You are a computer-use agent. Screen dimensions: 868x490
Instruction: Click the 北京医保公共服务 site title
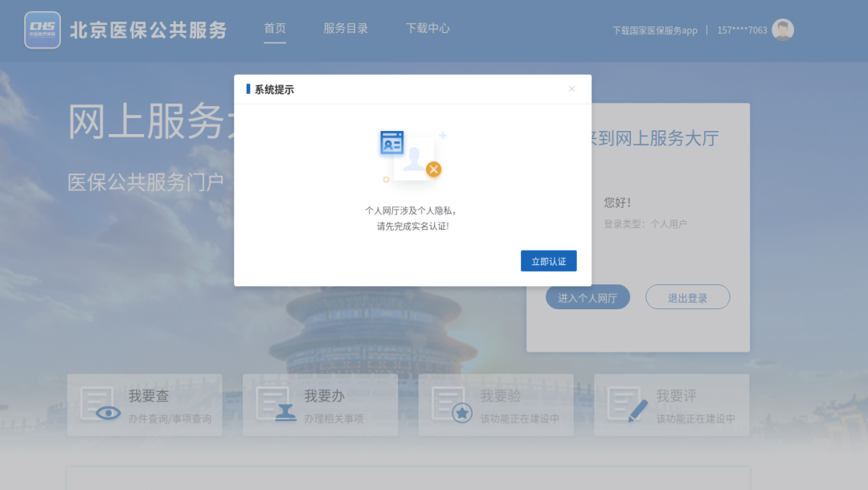click(x=149, y=31)
